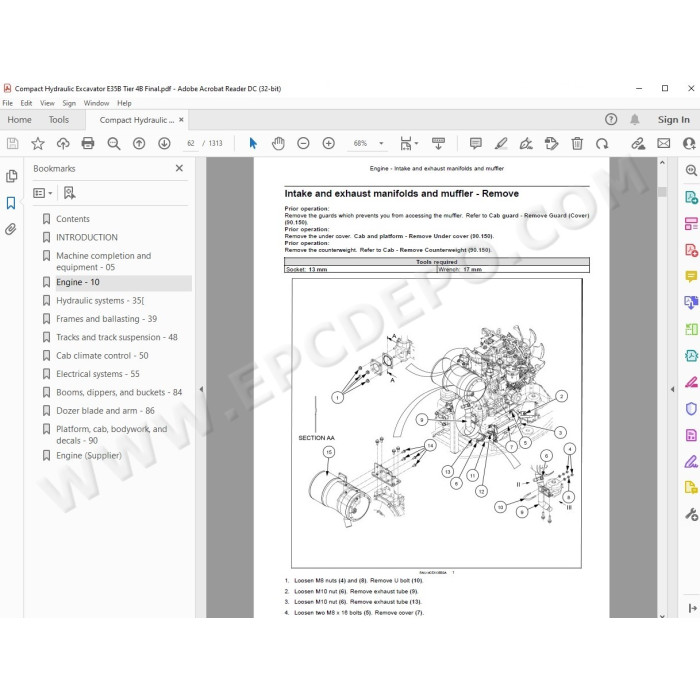This screenshot has width=700, height=700.
Task: Share a link to this file
Action: (x=638, y=143)
